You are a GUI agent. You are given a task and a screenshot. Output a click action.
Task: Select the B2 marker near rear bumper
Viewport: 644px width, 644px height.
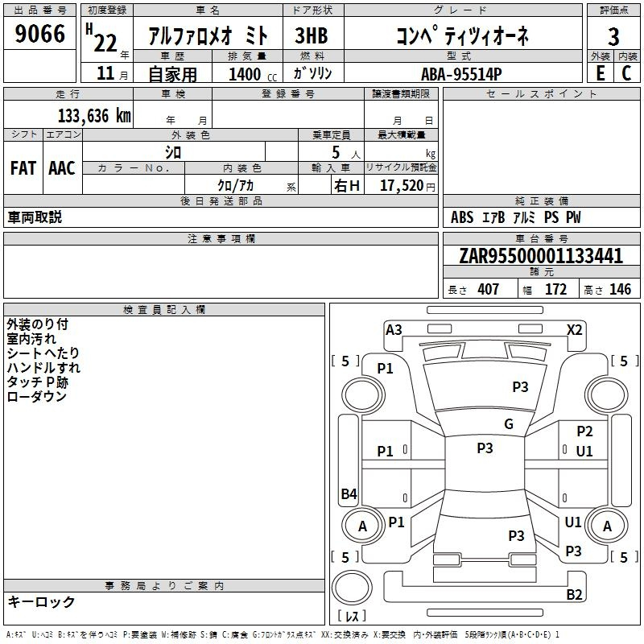coord(574,595)
